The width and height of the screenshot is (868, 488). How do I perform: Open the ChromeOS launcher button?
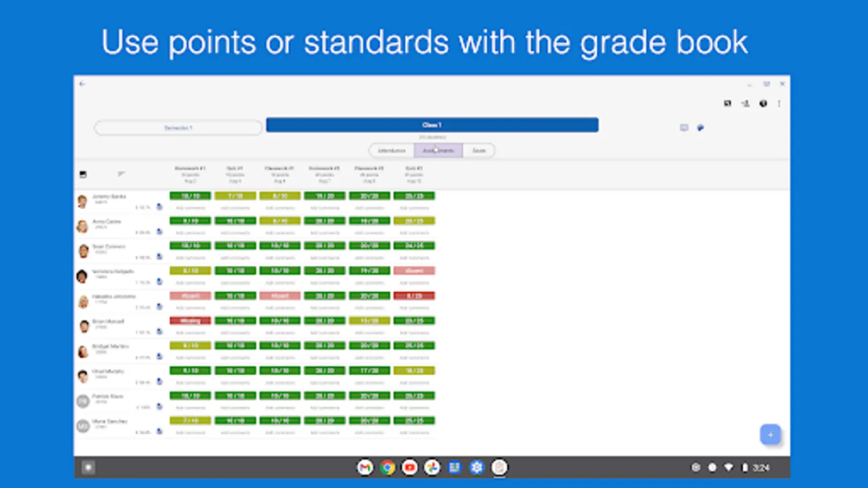88,467
